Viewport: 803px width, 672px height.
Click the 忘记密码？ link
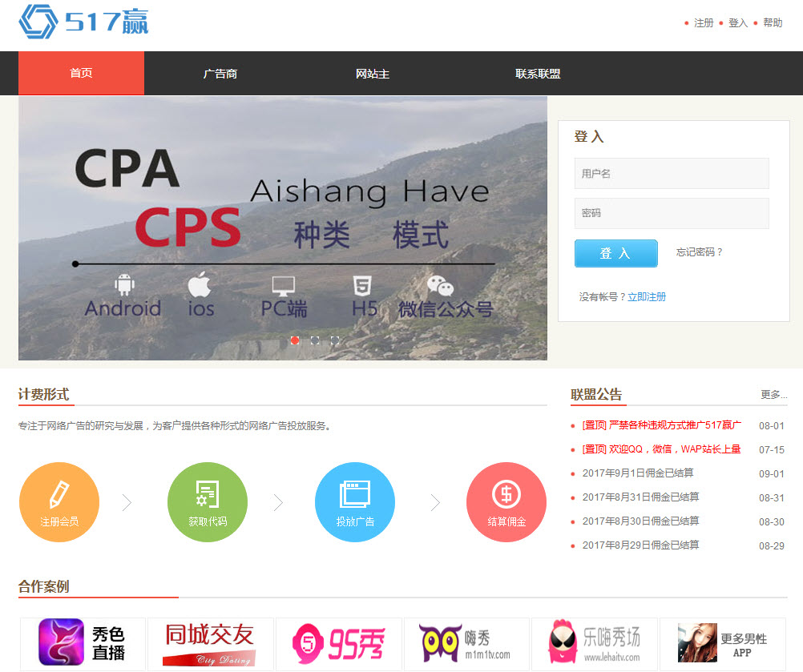(700, 252)
